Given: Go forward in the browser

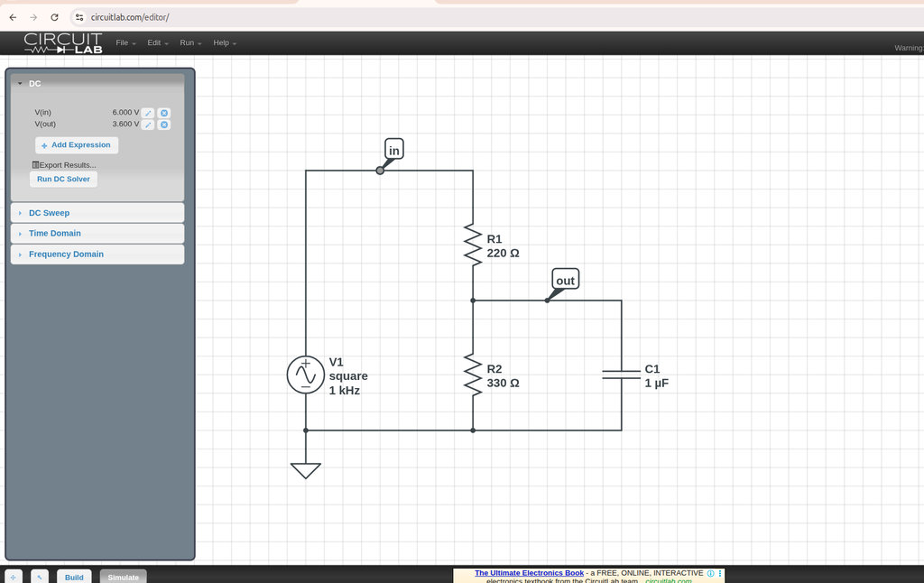Looking at the screenshot, I should tap(33, 17).
